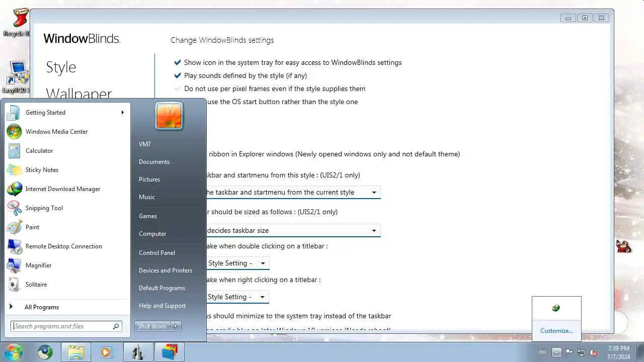Image resolution: width=644 pixels, height=362 pixels.
Task: Open the Style section in WindowBlinds
Action: 61,67
